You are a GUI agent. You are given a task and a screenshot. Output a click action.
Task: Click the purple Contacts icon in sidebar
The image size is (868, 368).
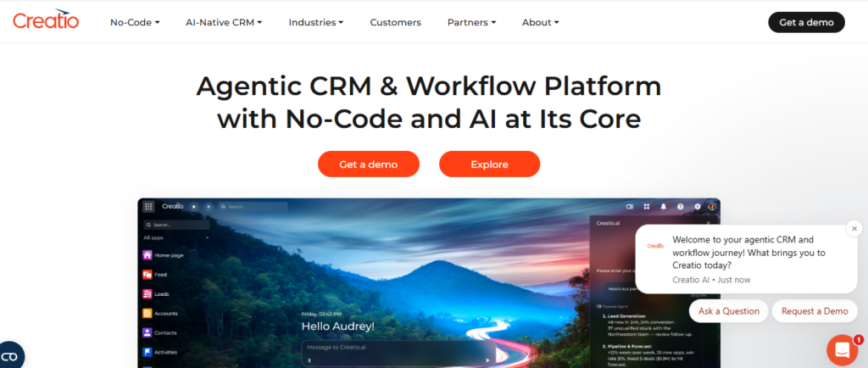147,332
